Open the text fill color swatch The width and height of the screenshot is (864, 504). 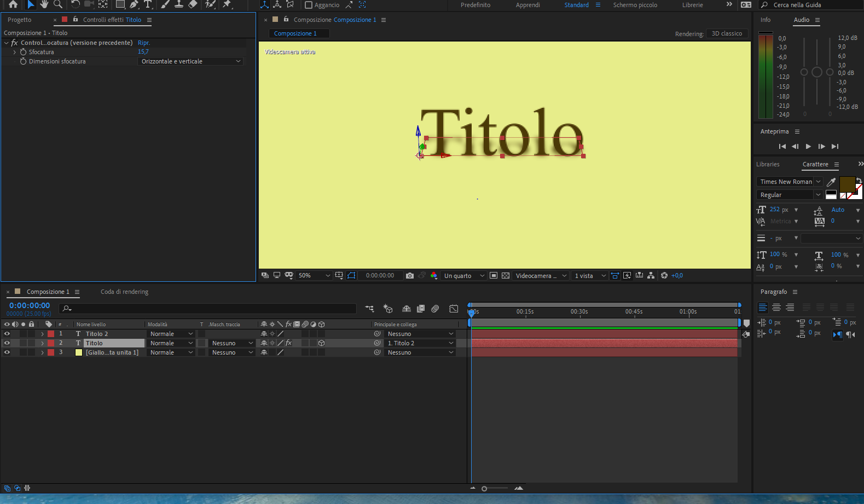[x=846, y=184]
